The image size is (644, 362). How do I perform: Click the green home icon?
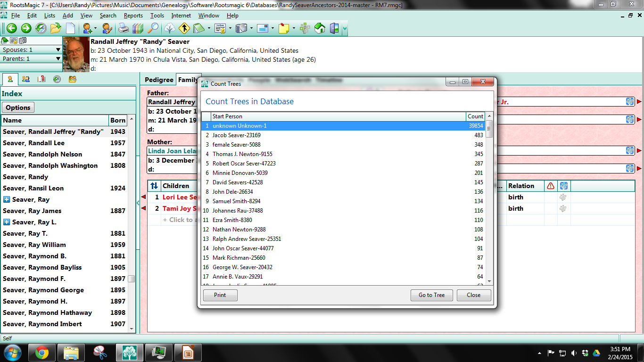point(320,28)
